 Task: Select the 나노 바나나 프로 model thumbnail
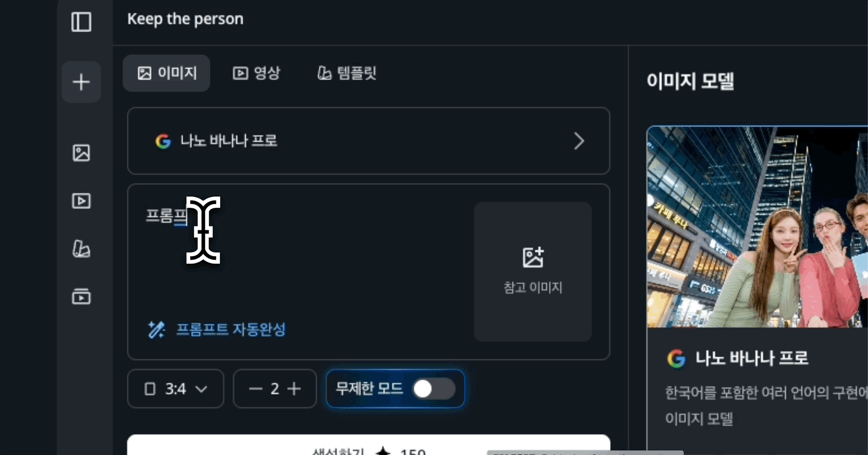pyautogui.click(x=757, y=227)
